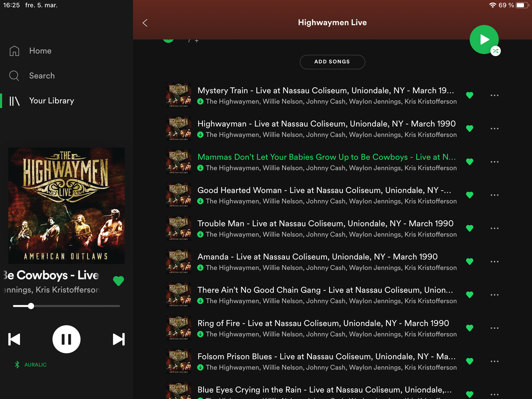Start shuffle play with green play button
The height and width of the screenshot is (399, 532).
coord(484,40)
